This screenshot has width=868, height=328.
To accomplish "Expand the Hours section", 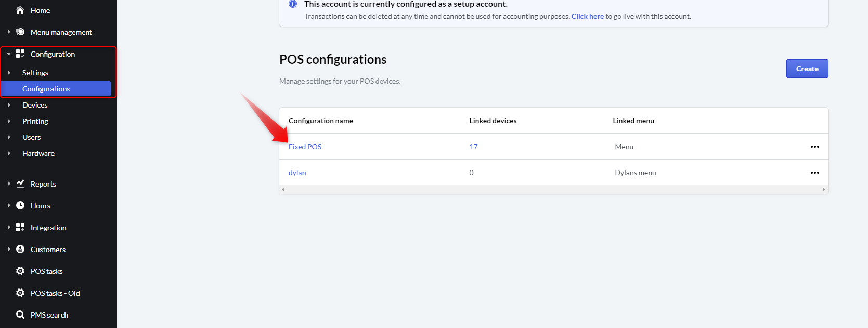I will 9,205.
